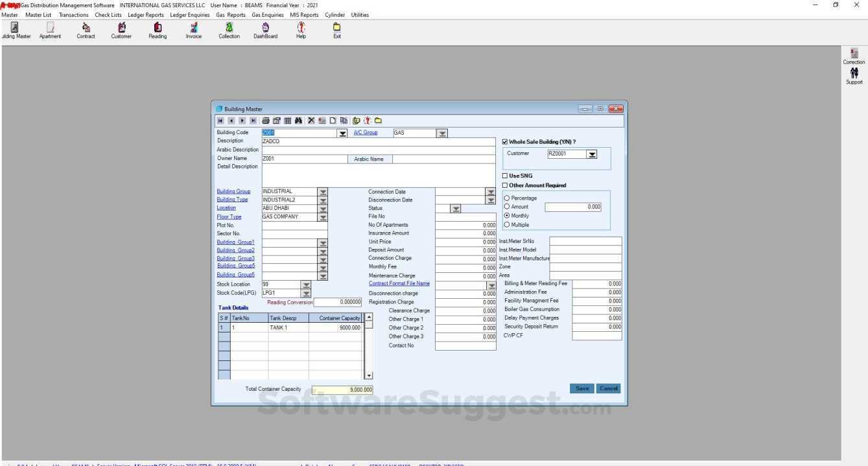Click the Save button

pyautogui.click(x=581, y=388)
